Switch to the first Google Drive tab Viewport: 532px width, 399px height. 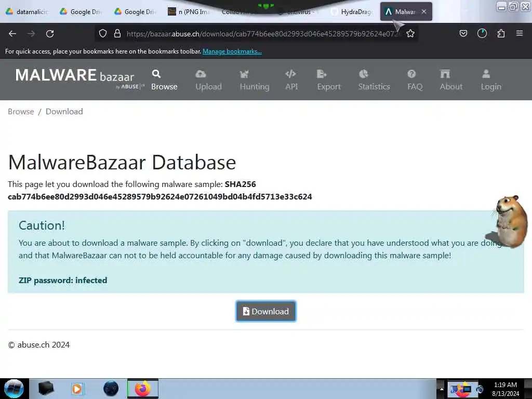(x=81, y=11)
